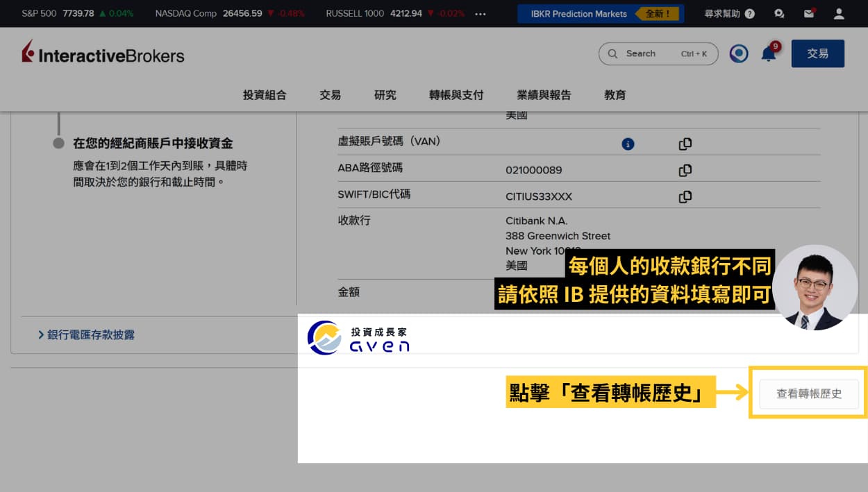Click the info icon next to 虛擬賬戶號碼

[x=628, y=144]
